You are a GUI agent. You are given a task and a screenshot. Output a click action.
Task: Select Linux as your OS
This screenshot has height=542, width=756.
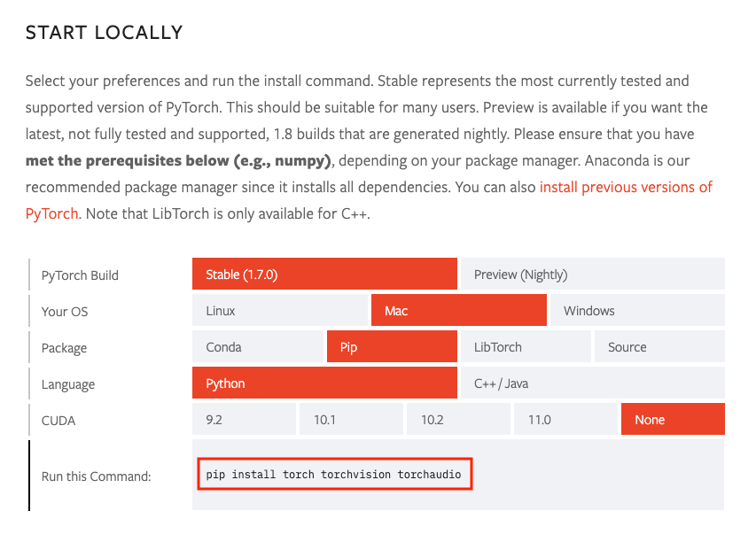coord(280,311)
